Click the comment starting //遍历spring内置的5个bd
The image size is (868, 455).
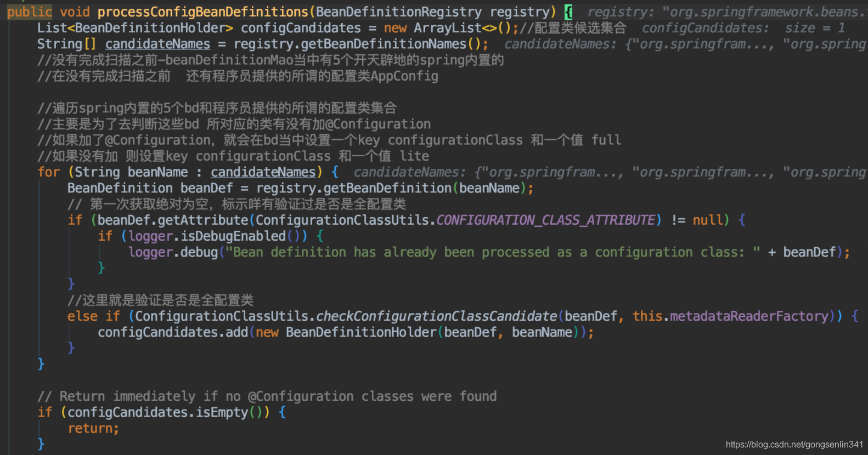(x=217, y=108)
